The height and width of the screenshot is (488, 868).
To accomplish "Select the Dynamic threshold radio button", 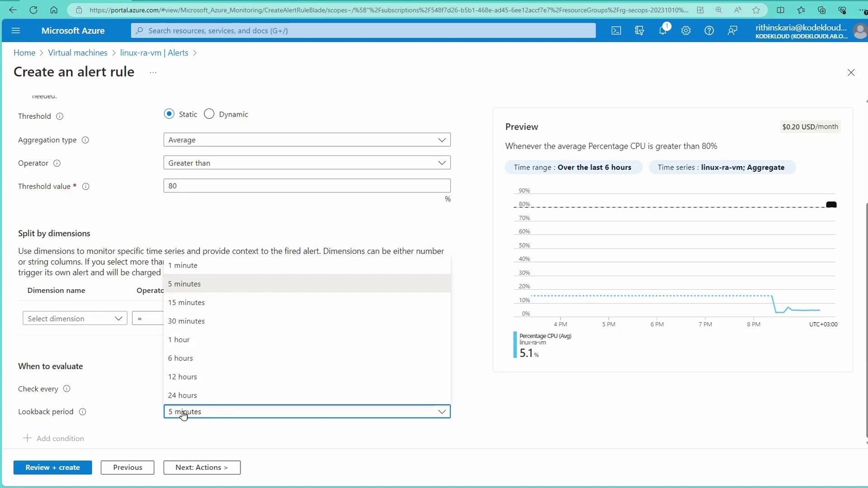I will point(209,114).
